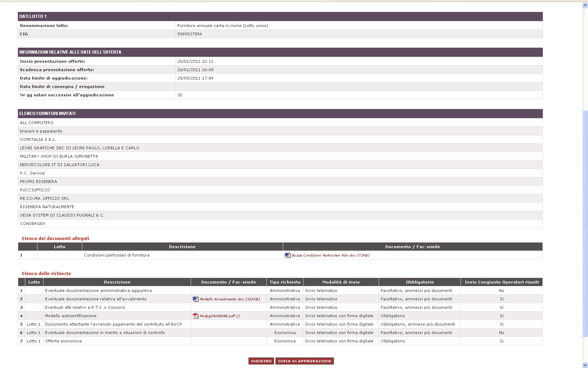Click supplier row LEONI GRAFICHE SNC
The image size is (588, 368).
click(x=280, y=148)
